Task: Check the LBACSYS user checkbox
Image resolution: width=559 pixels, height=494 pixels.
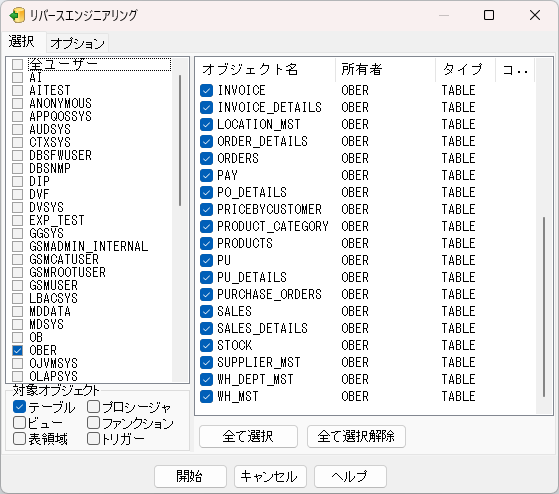Action: [x=17, y=298]
